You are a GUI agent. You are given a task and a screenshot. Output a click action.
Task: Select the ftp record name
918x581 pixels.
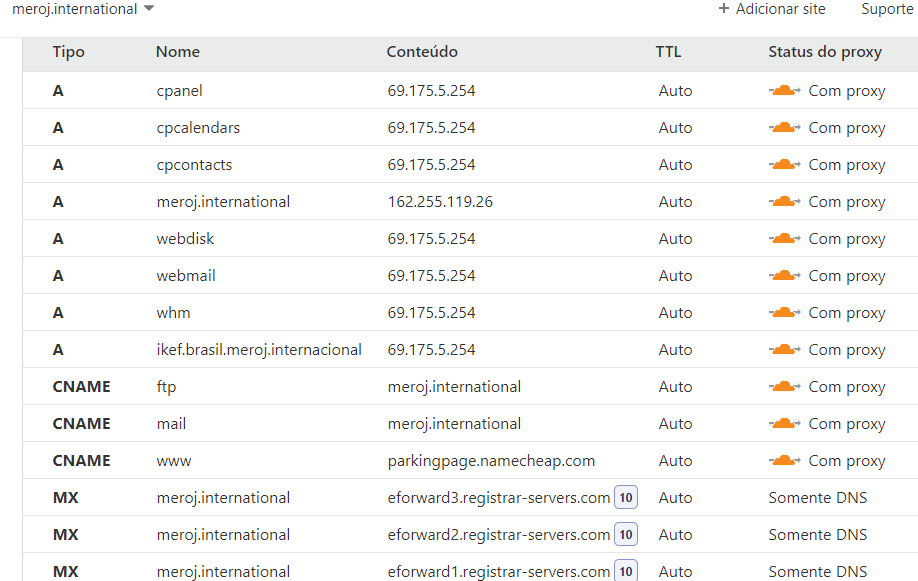[x=166, y=387]
